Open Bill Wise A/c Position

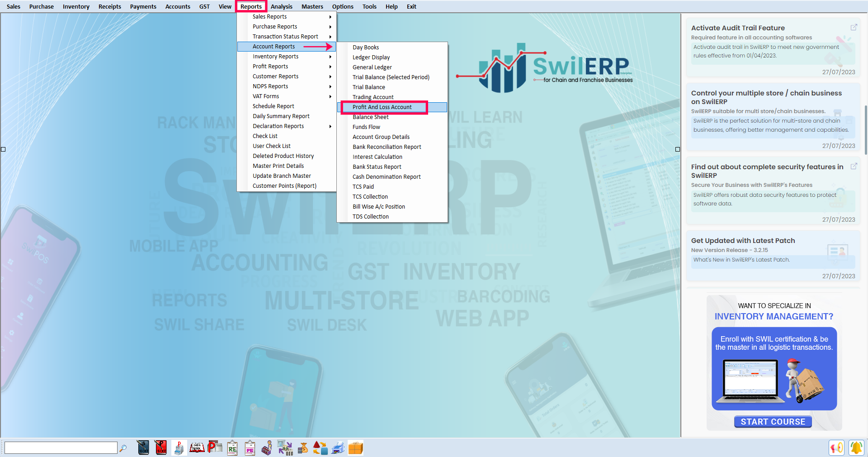point(392,207)
